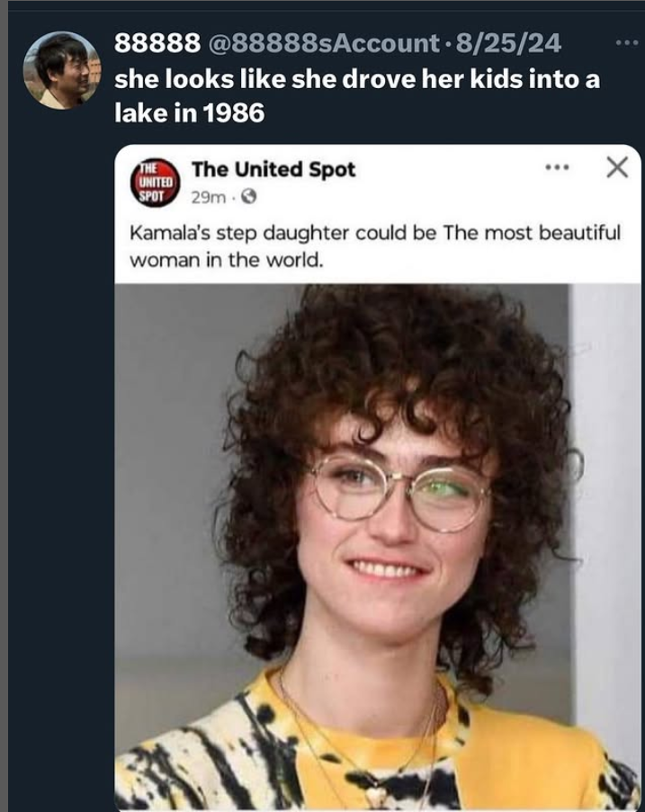Click the caption starting "Kamala's step daughter"
Image resolution: width=645 pixels, height=812 pixels.
tap(375, 234)
